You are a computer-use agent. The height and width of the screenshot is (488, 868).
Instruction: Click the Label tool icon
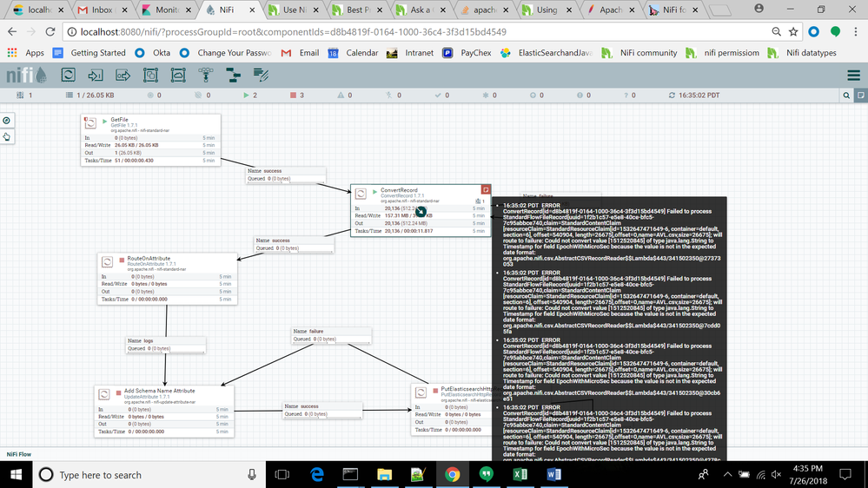click(261, 76)
